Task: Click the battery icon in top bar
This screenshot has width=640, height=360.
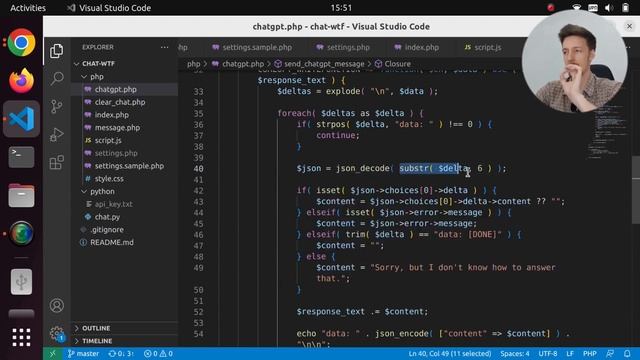Action: (625, 8)
